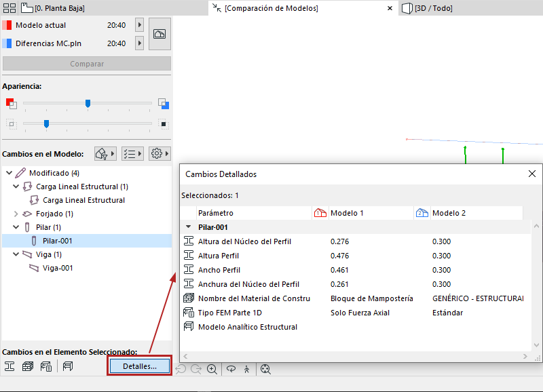Select Viga-001 in the changes tree
This screenshot has height=392, width=543.
coord(58,268)
